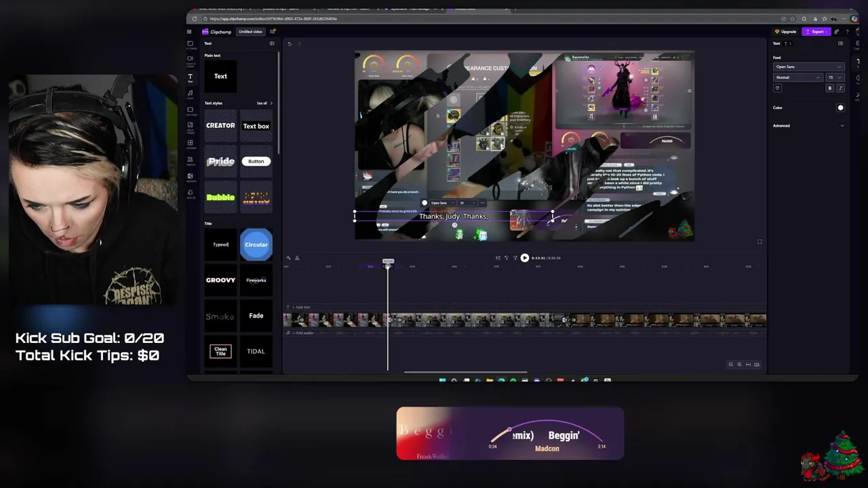Screen dimensions: 868x488
Task: Add the GROOVY title
Action: (x=220, y=280)
